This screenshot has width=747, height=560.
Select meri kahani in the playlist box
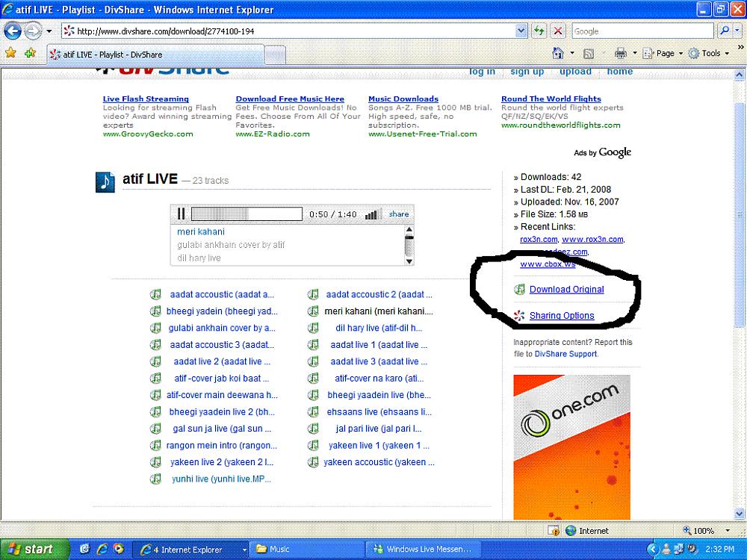click(201, 232)
